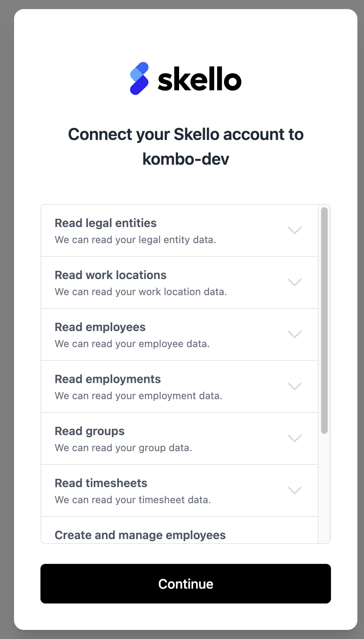Click 'We can read your timesheet data' description
The height and width of the screenshot is (639, 364).
133,500
